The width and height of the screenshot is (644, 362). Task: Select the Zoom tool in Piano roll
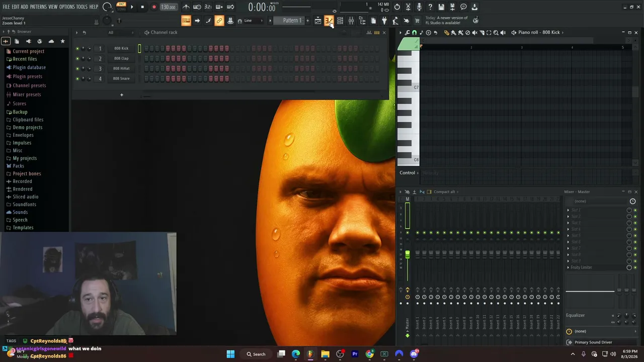(496, 33)
